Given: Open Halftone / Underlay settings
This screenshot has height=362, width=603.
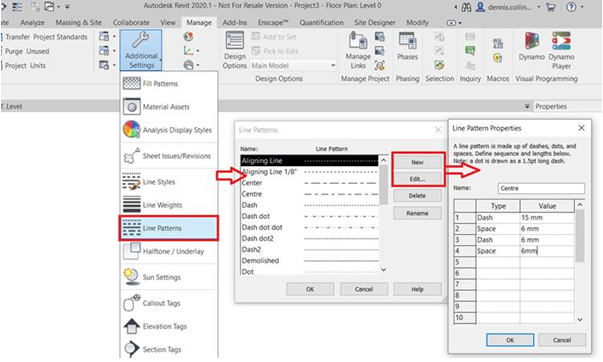Looking at the screenshot, I should (173, 251).
